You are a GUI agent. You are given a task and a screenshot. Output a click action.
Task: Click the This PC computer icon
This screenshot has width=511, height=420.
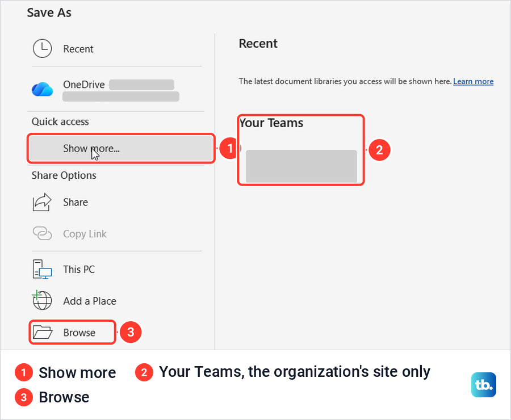[x=42, y=269]
